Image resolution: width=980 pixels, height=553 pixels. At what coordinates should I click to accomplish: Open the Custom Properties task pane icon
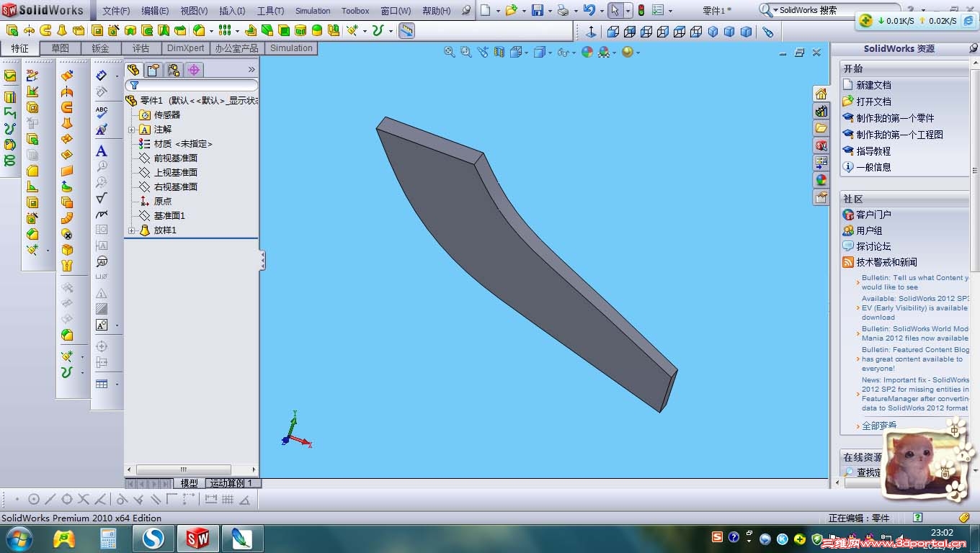821,197
